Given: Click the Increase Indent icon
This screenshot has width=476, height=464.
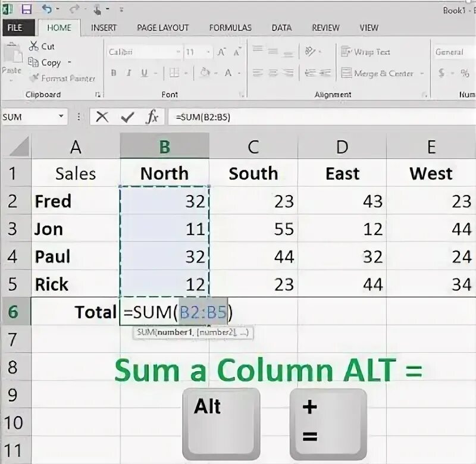Looking at the screenshot, I should (325, 73).
